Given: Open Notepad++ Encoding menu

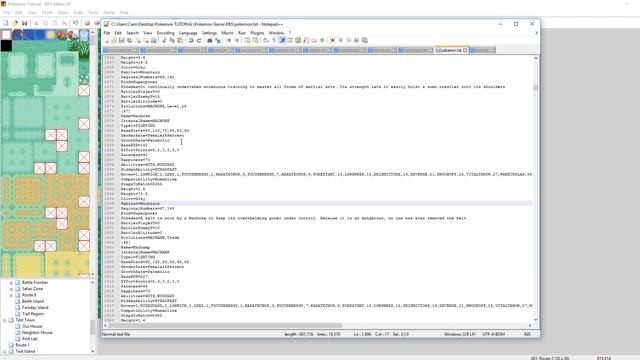Looking at the screenshot, I should point(165,33).
